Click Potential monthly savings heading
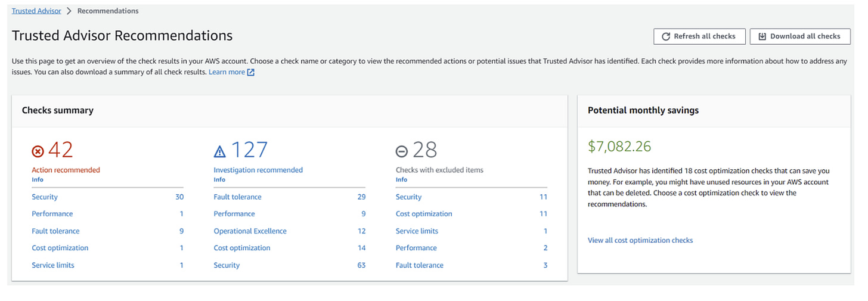 [x=643, y=110]
